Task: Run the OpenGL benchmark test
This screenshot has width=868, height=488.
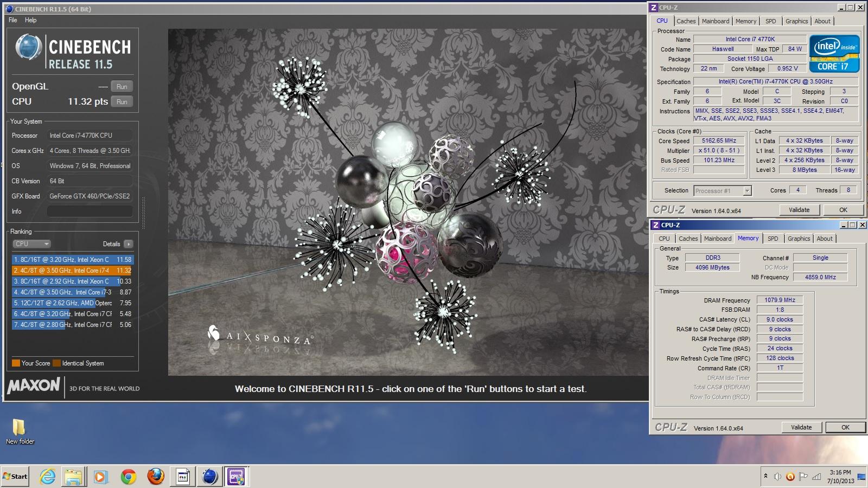Action: pos(122,87)
